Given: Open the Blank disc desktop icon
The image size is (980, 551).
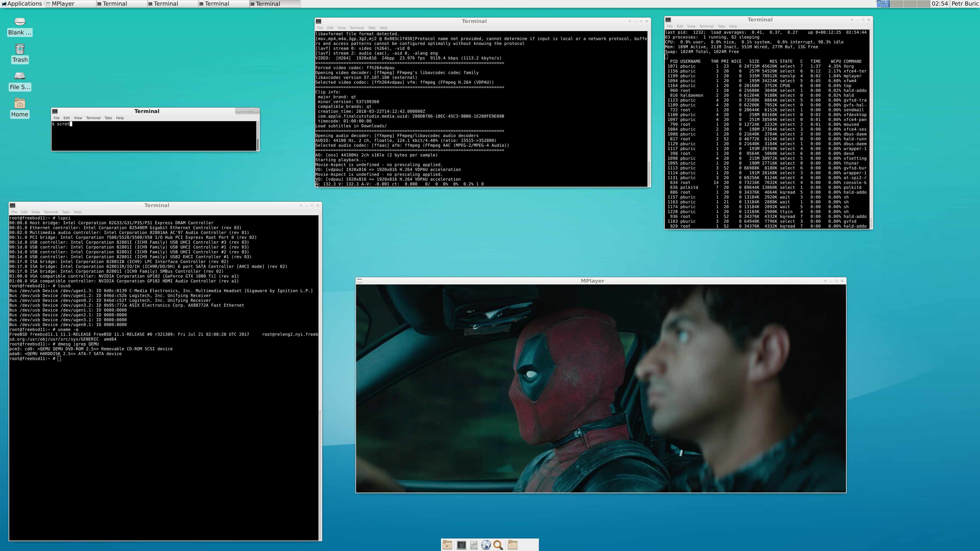Looking at the screenshot, I should (20, 27).
